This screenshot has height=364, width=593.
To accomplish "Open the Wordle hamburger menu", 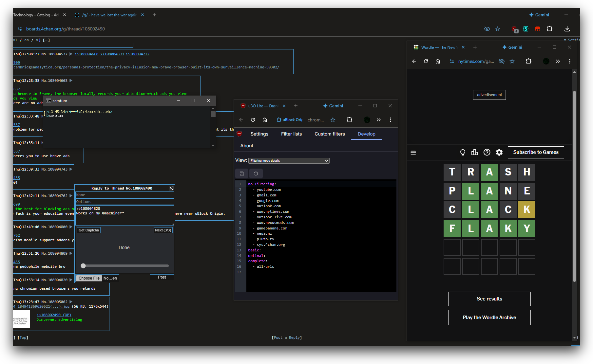I will tap(413, 153).
